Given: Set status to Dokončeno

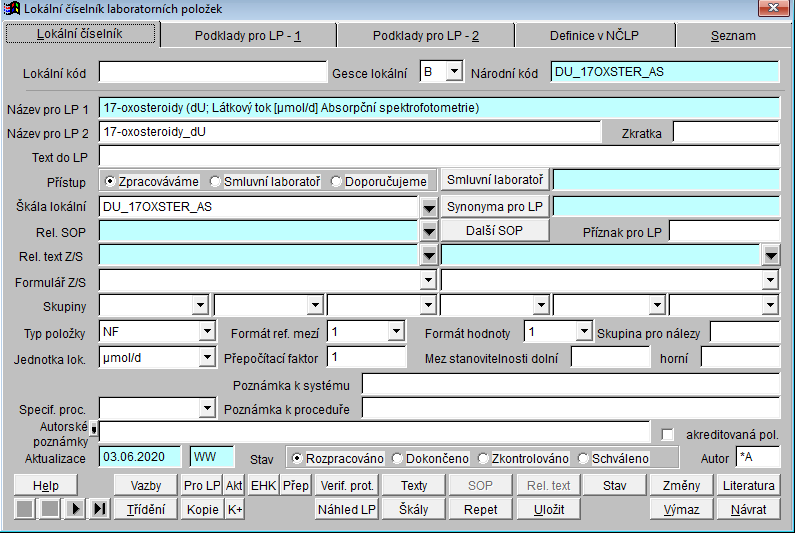Looking at the screenshot, I should coord(397,458).
